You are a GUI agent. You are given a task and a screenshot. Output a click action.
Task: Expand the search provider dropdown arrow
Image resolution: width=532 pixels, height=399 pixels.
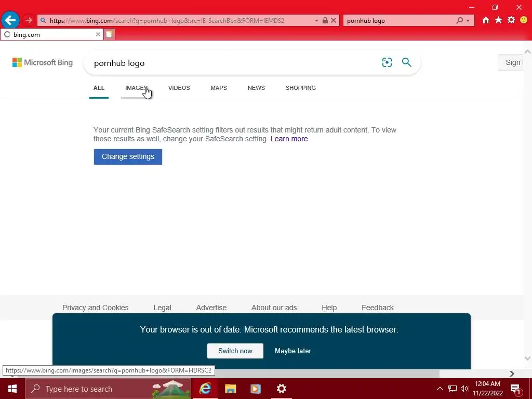tap(468, 21)
